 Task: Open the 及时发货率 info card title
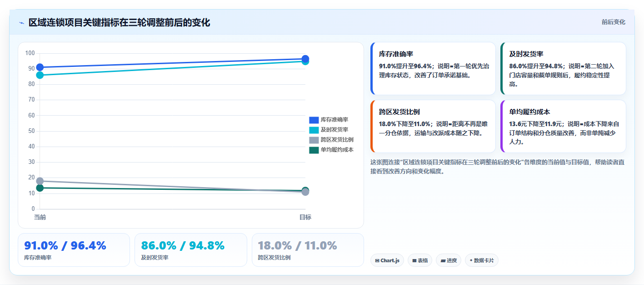[526, 54]
